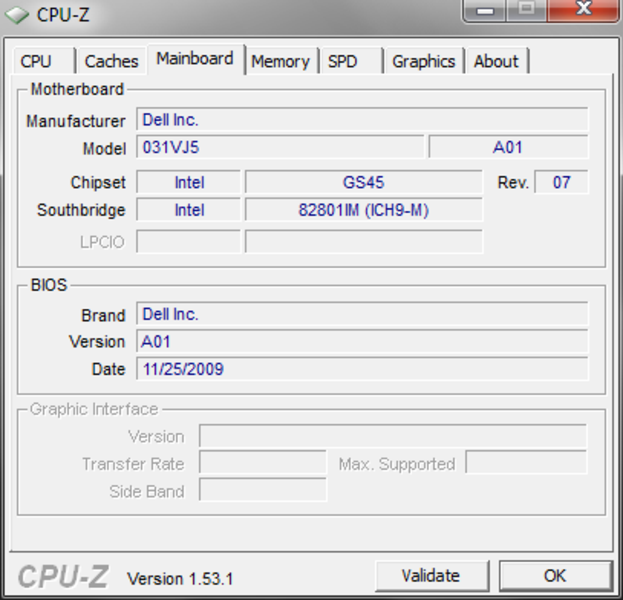Image resolution: width=623 pixels, height=600 pixels.
Task: Open the Caches tab
Action: (111, 61)
